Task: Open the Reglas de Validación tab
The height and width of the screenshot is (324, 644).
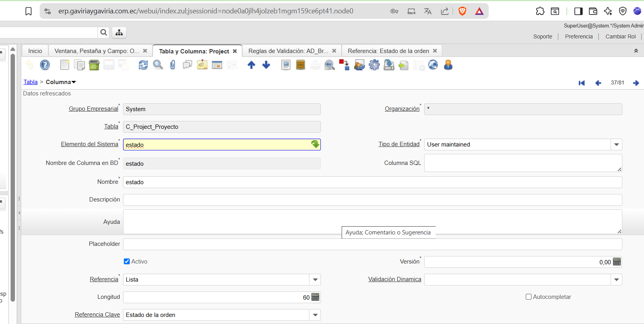Action: (288, 51)
